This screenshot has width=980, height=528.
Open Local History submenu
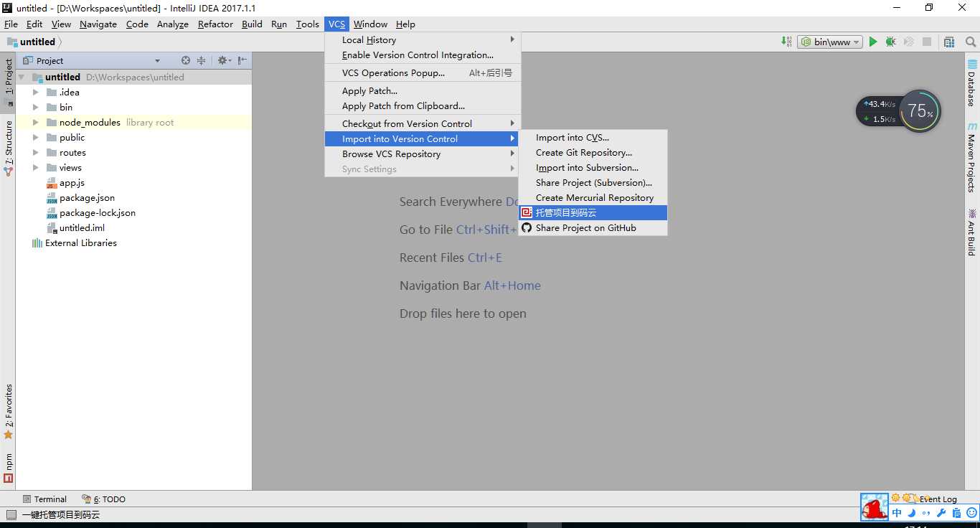[x=423, y=40]
